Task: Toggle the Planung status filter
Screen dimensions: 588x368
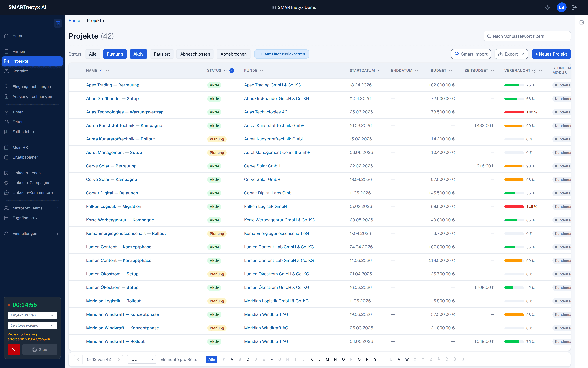Action: coord(115,54)
